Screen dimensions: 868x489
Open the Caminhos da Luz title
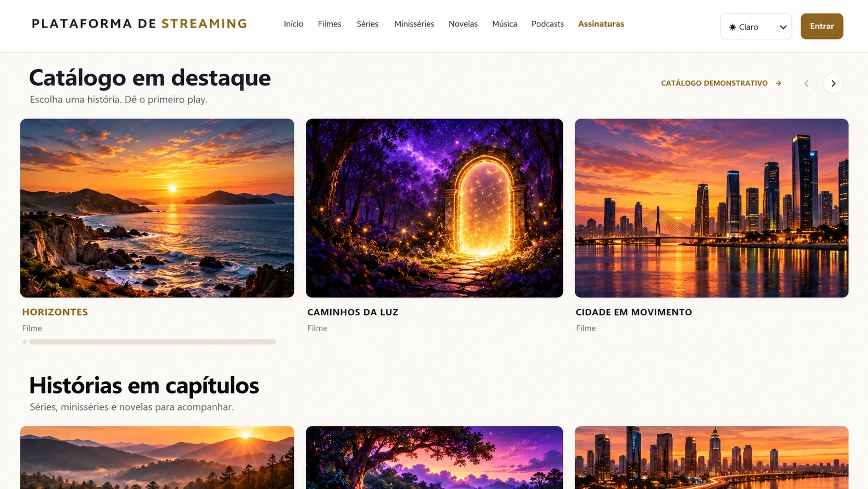click(x=352, y=312)
